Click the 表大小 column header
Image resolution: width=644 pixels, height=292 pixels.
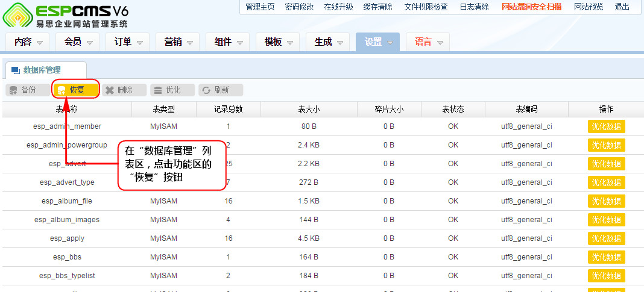pos(309,109)
